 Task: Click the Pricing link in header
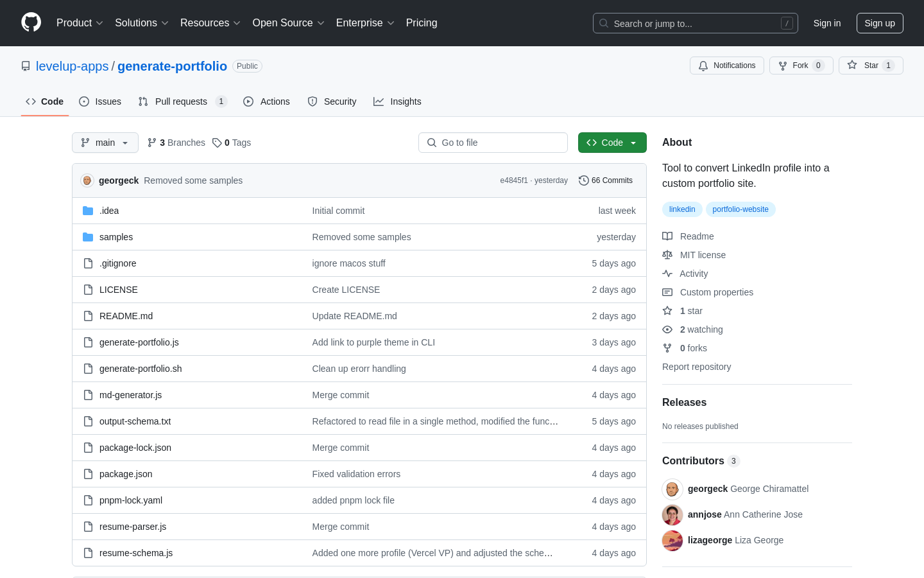click(x=422, y=23)
